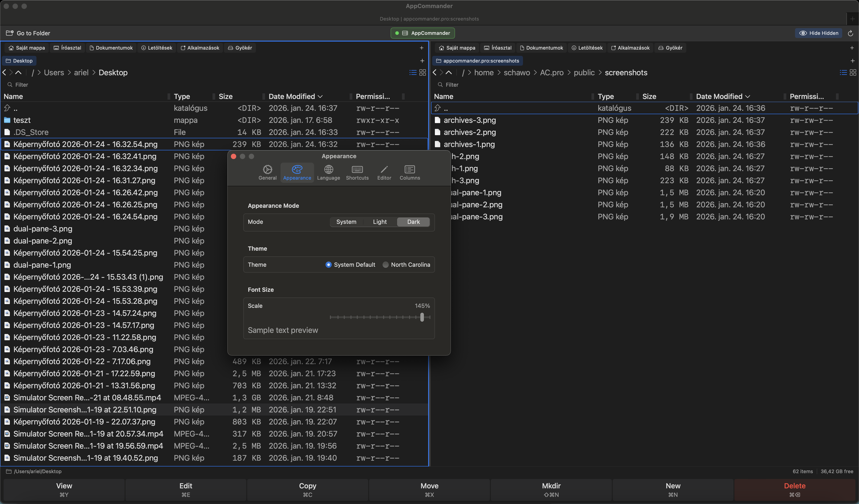Image resolution: width=859 pixels, height=504 pixels.
Task: Select the North Carolina theme
Action: point(385,265)
